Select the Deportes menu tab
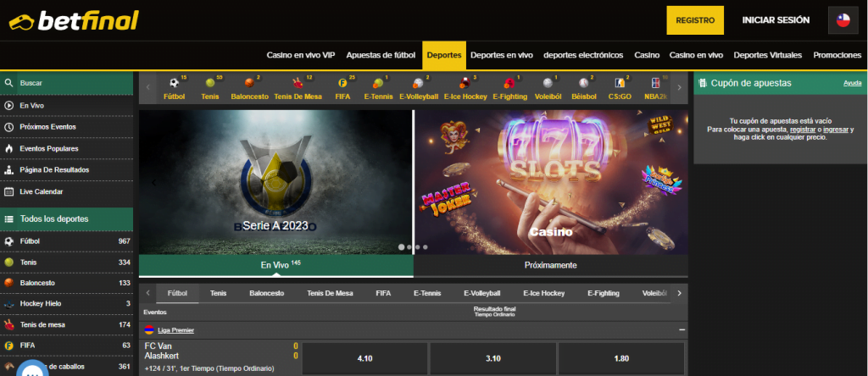The width and height of the screenshot is (868, 376). (444, 55)
